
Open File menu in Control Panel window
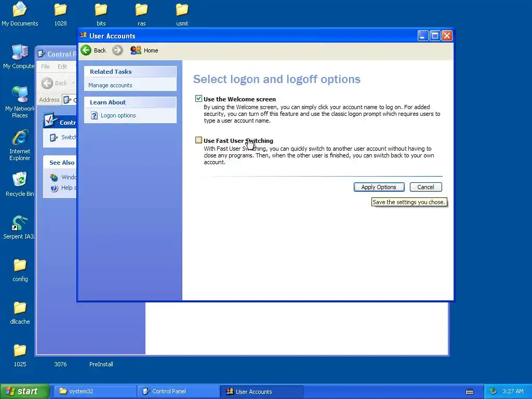(x=45, y=66)
